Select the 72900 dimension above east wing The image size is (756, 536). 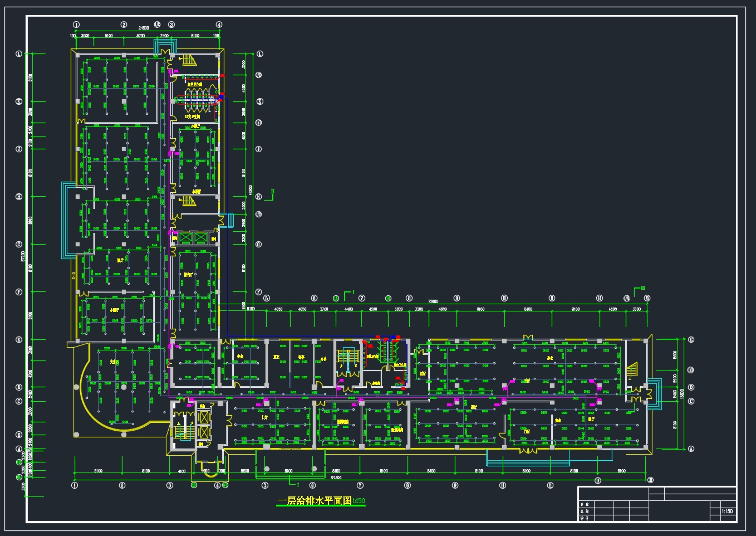[433, 301]
